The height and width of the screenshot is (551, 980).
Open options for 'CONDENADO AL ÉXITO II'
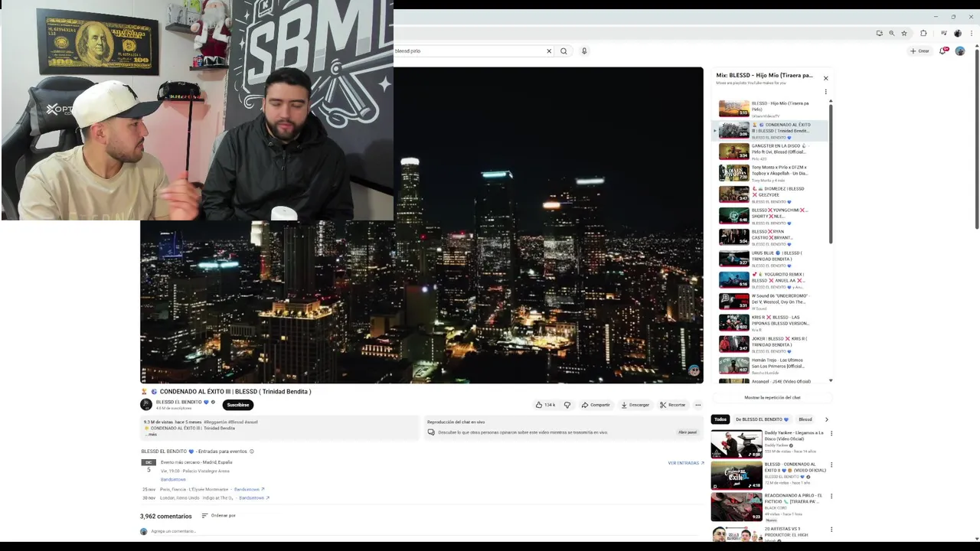(x=831, y=465)
